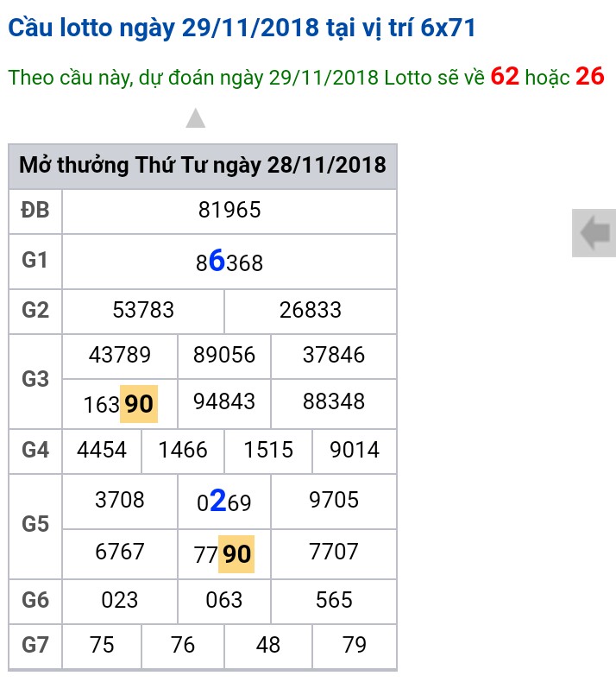
Task: Select G2 result 26833
Action: pyautogui.click(x=310, y=310)
